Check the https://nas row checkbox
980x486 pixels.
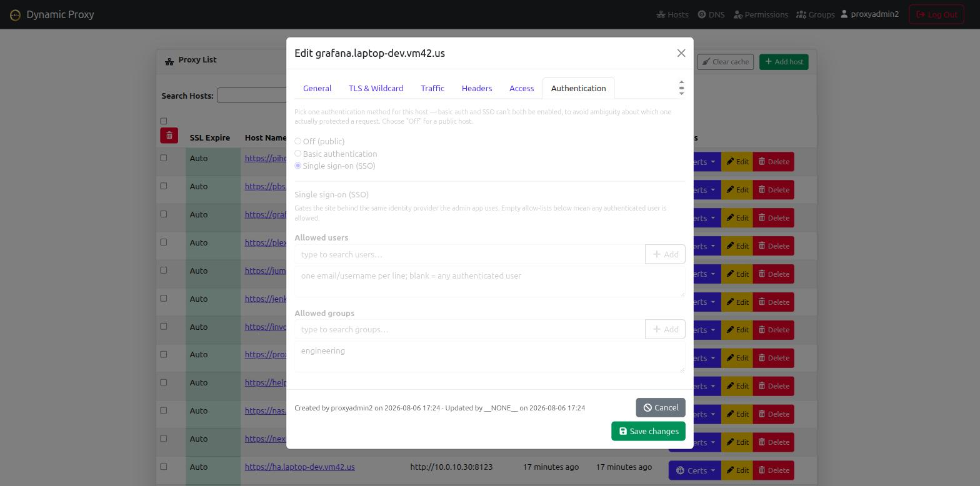[x=164, y=410]
